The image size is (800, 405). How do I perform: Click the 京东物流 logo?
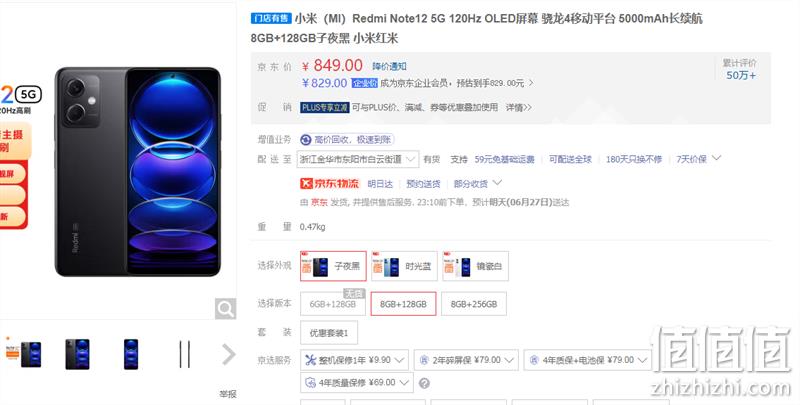pos(330,184)
